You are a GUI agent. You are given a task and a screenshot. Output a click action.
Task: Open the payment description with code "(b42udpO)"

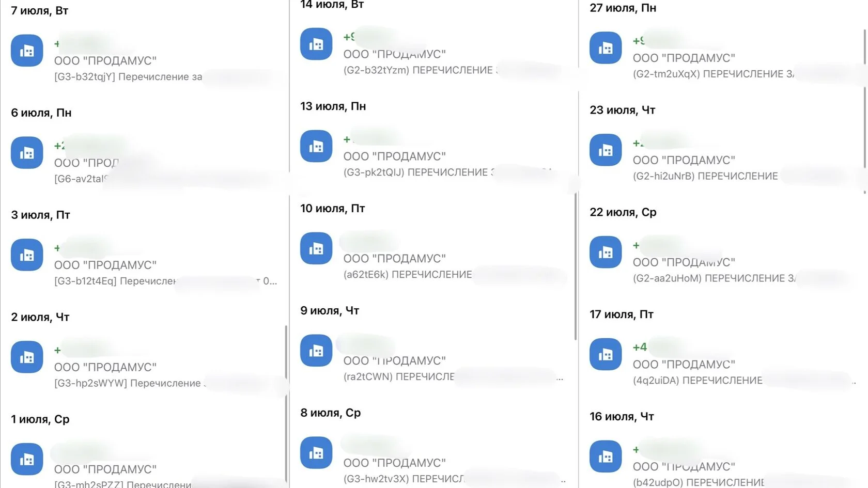pos(699,483)
